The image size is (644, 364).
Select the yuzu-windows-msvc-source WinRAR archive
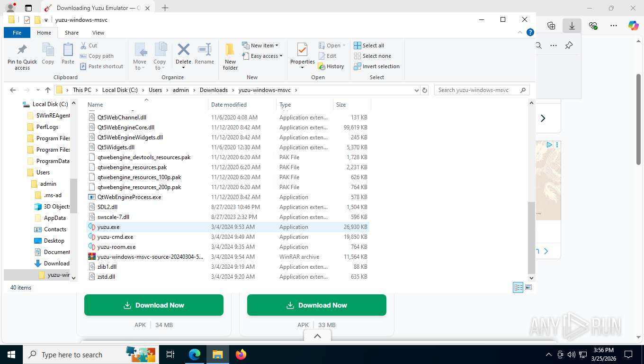[227, 257]
